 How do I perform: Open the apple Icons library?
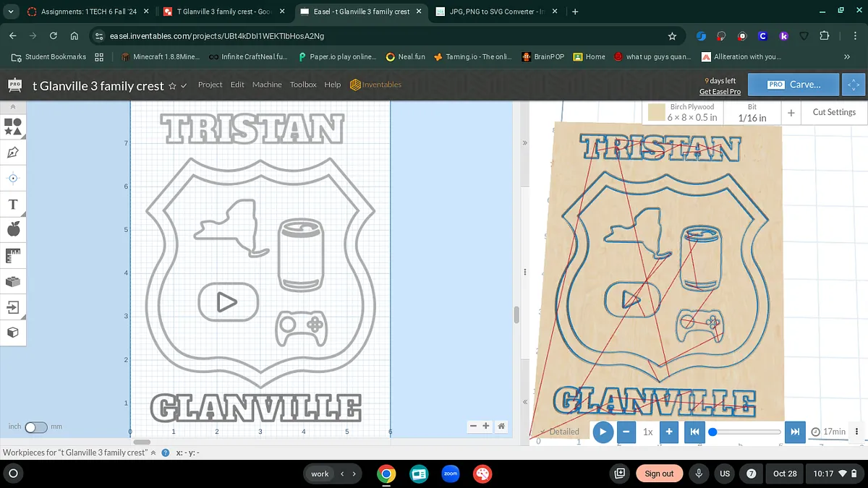click(x=12, y=230)
